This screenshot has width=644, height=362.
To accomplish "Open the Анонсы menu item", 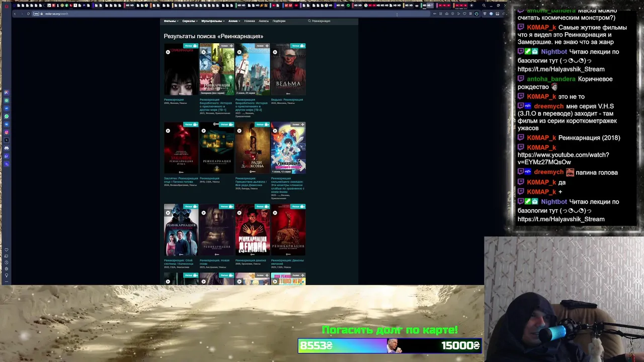I will (264, 21).
